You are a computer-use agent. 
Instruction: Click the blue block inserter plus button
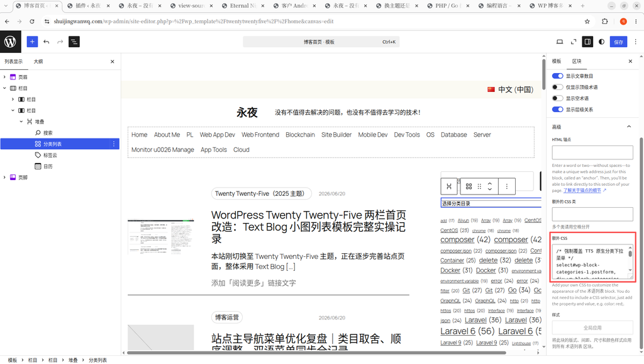tap(32, 42)
